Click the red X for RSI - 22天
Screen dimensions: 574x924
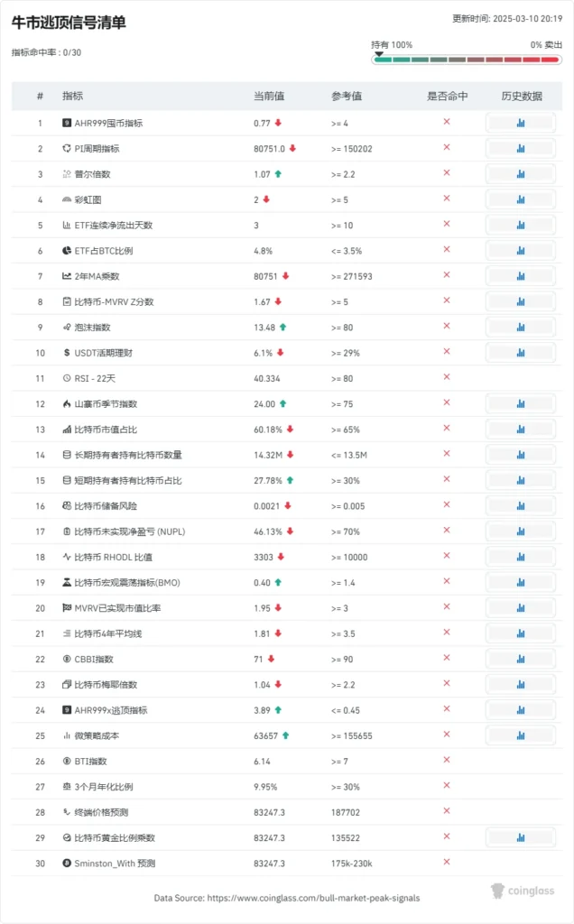click(447, 377)
